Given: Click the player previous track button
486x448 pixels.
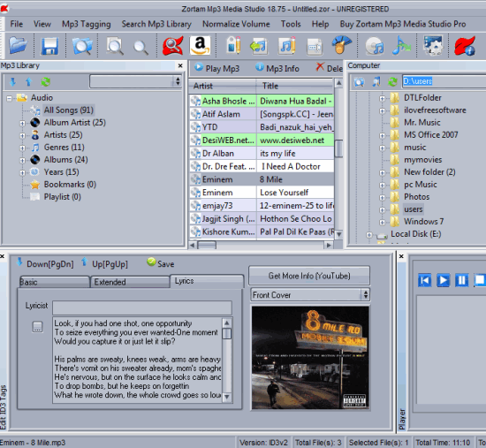Looking at the screenshot, I should click(425, 280).
